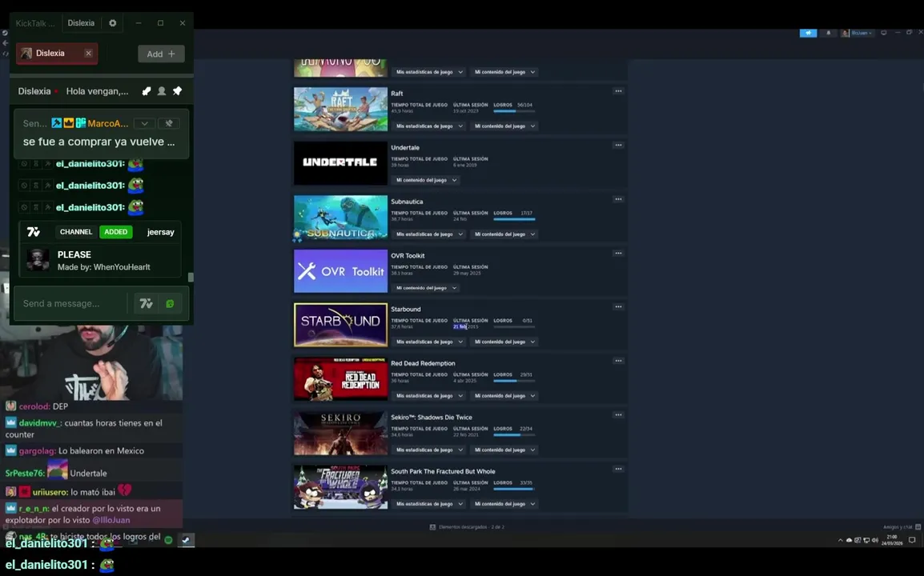This screenshot has width=924, height=576.
Task: Open the 7TV emote picker button
Action: (146, 303)
